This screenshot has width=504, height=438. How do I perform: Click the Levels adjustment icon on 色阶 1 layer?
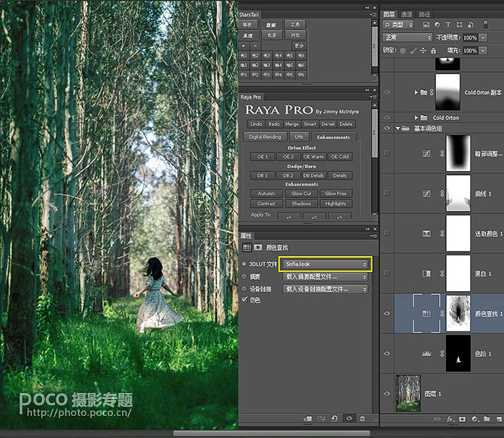426,354
